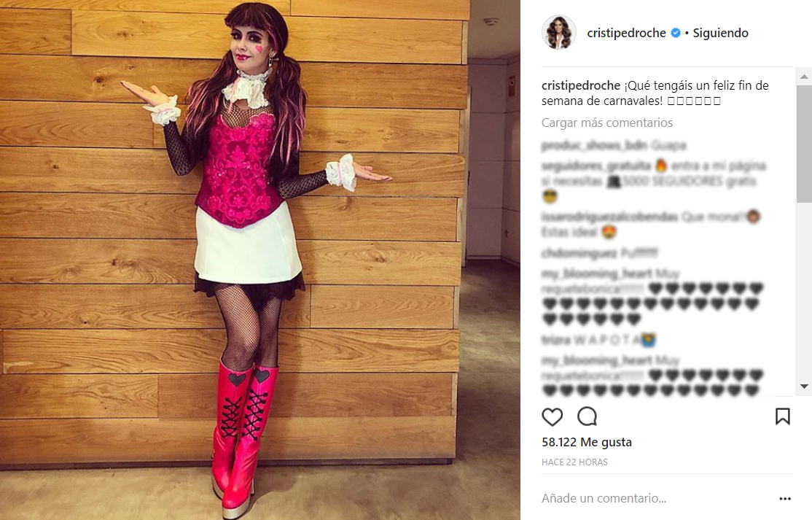Click the comments scrollbar down arrow
This screenshot has height=520, width=812.
pyautogui.click(x=804, y=387)
